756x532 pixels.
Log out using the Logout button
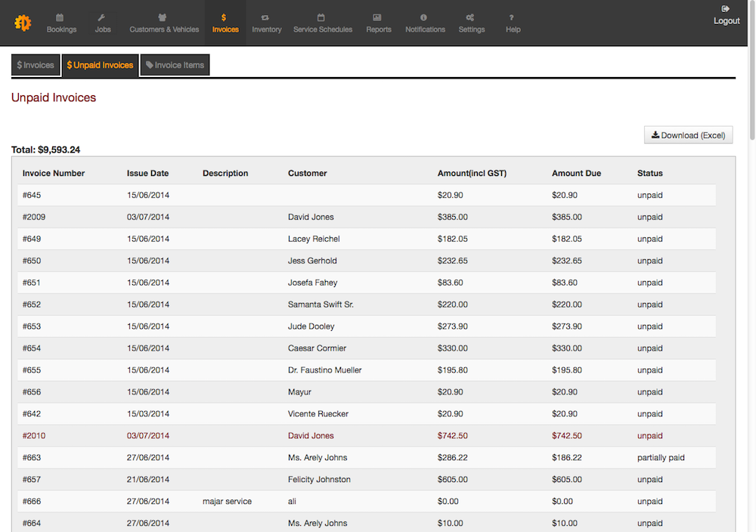(x=726, y=17)
